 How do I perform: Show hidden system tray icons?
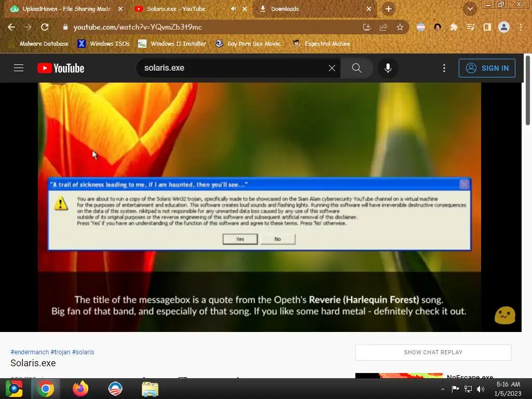coord(443,389)
